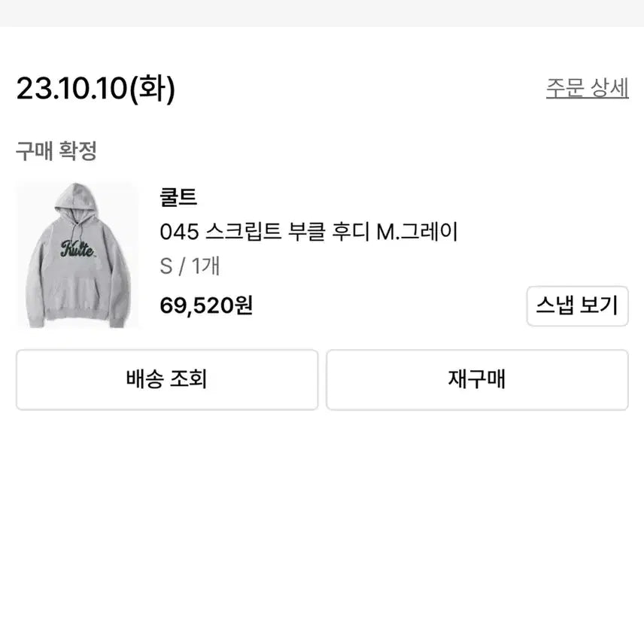Image resolution: width=644 pixels, height=644 pixels.
Task: Click the weekday (화) in the order date
Action: (x=153, y=90)
